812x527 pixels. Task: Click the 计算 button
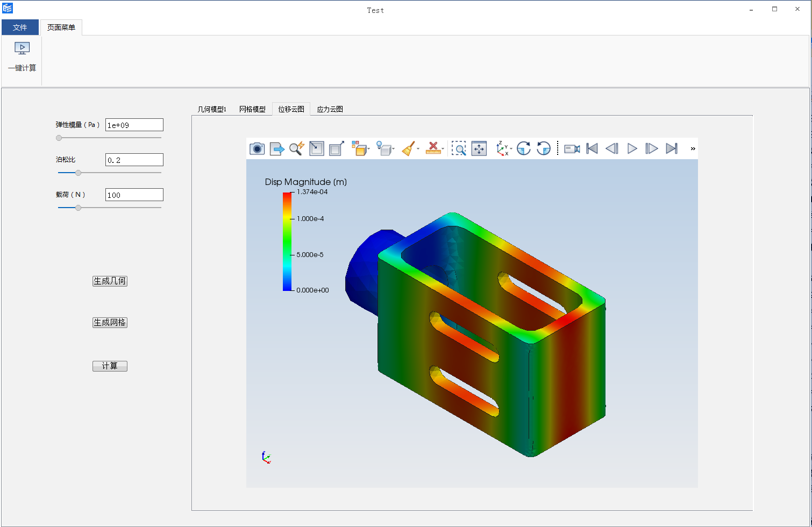[x=110, y=366]
